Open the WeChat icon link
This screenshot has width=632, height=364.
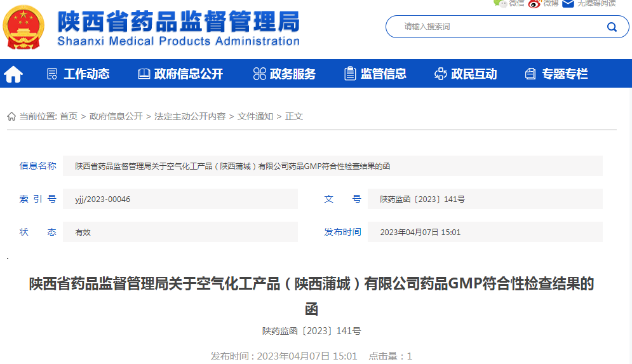click(x=500, y=4)
